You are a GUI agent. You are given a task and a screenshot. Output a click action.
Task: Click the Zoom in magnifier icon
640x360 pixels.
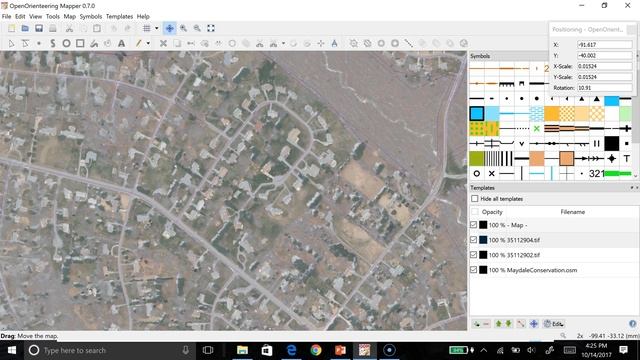click(184, 28)
